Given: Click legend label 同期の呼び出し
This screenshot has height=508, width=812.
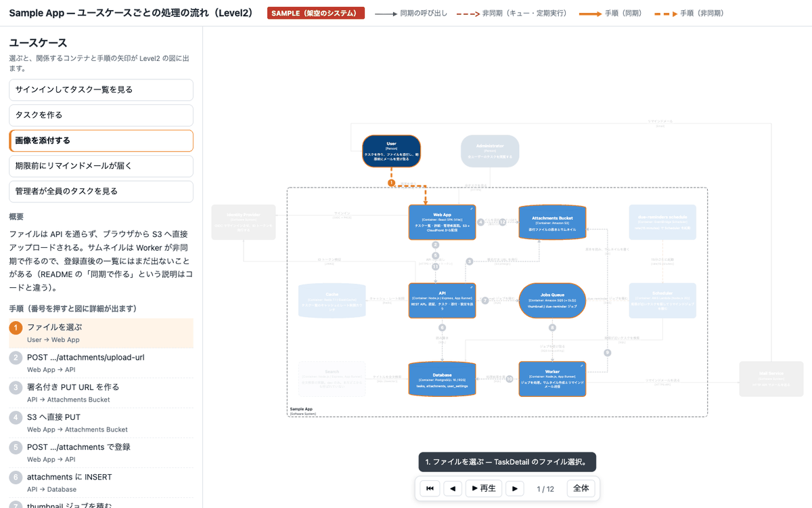Looking at the screenshot, I should click(423, 14).
